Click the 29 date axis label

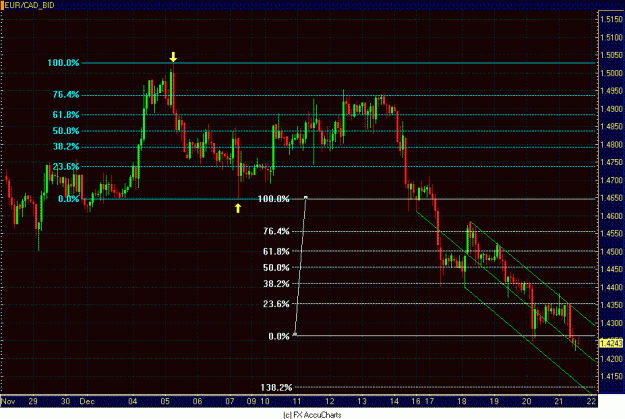[x=33, y=401]
